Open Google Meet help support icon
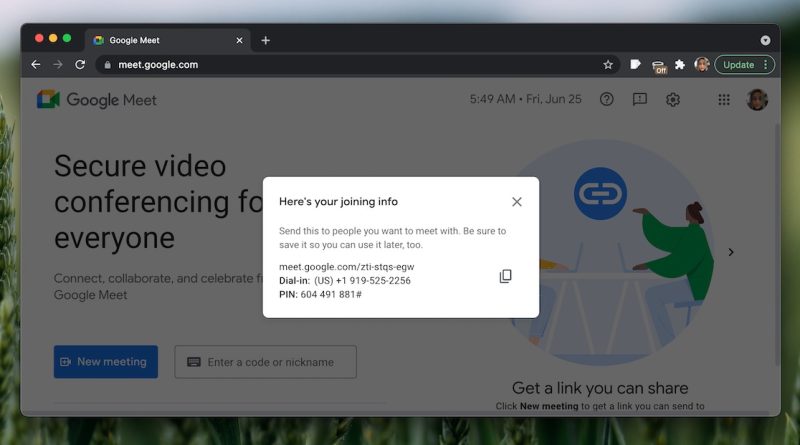 (607, 99)
